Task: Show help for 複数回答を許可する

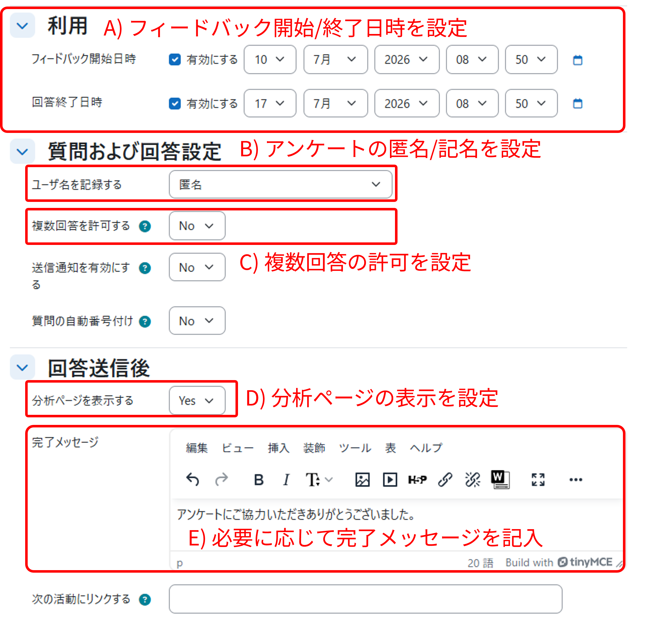Action: tap(145, 226)
